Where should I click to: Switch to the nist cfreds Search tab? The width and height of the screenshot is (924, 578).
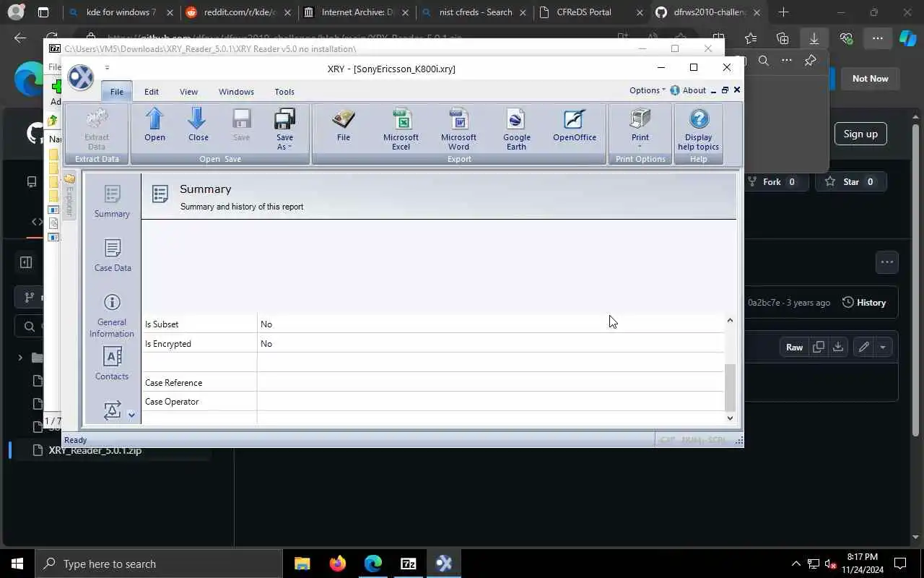click(x=474, y=12)
